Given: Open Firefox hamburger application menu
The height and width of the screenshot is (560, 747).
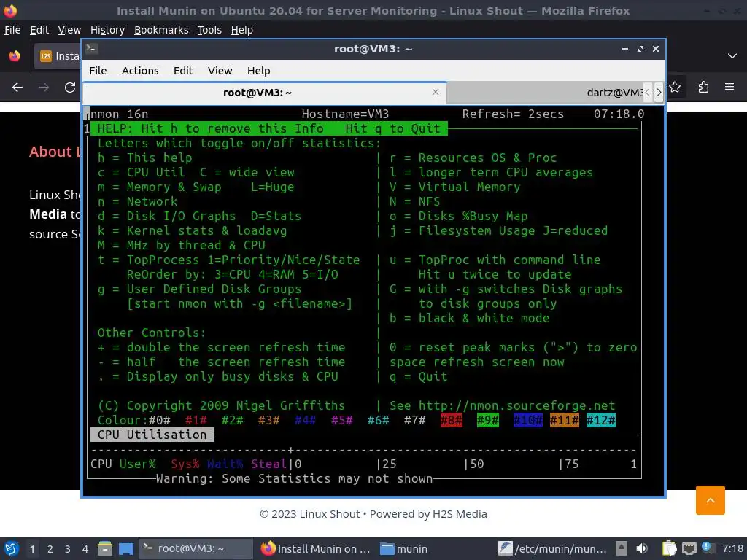Looking at the screenshot, I should click(729, 87).
